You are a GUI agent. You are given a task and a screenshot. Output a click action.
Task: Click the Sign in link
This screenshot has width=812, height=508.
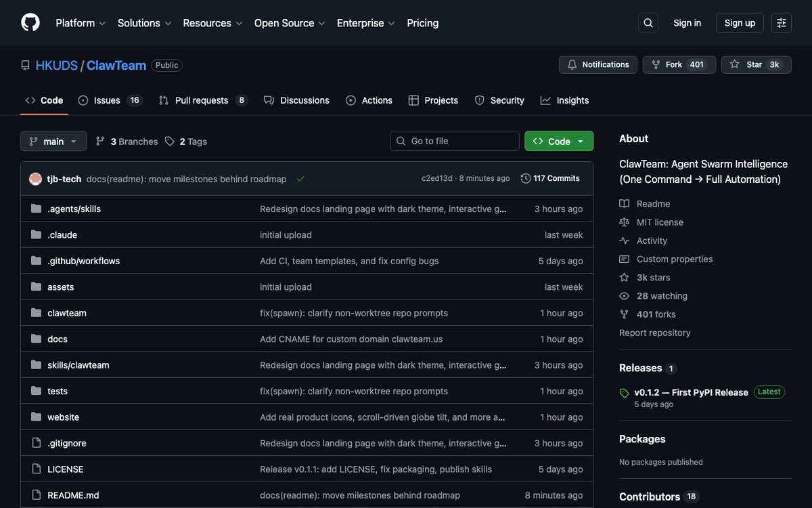click(687, 23)
